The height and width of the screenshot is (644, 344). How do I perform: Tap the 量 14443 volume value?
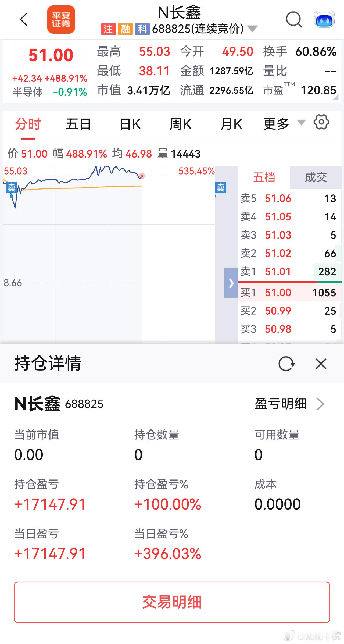click(x=186, y=154)
